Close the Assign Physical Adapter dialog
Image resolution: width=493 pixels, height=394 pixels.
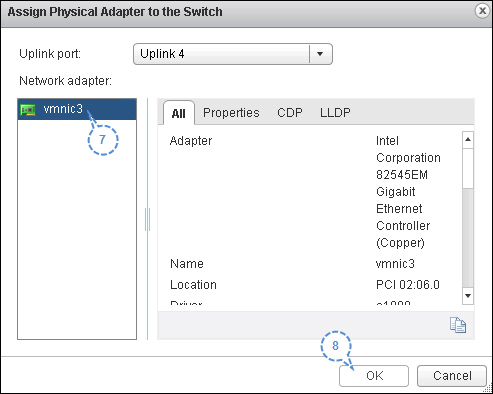pos(482,11)
